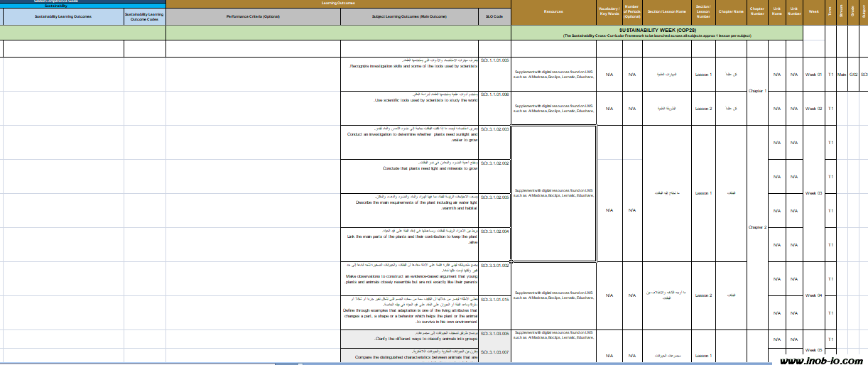868x365 pixels.
Task: Click the 'Use scientific tools' learning outcome cell
Action: click(x=408, y=100)
